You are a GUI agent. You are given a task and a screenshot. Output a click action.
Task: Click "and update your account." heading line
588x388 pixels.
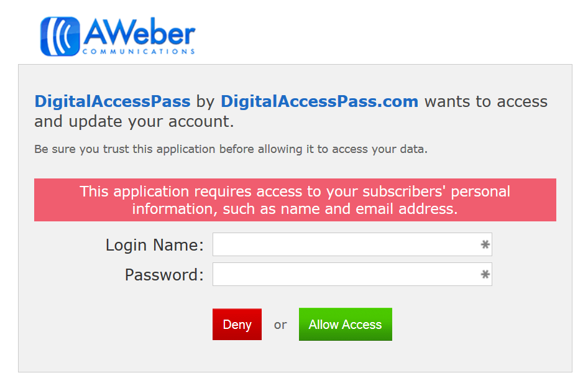[x=134, y=121]
